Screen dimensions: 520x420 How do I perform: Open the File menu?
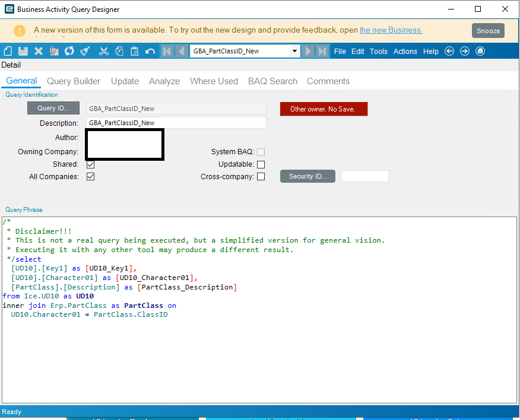point(340,52)
